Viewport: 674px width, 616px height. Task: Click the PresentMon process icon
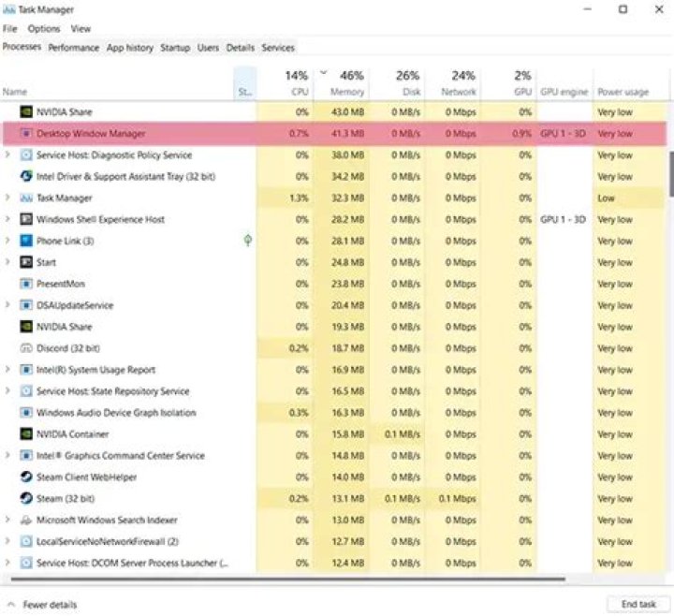pos(26,284)
